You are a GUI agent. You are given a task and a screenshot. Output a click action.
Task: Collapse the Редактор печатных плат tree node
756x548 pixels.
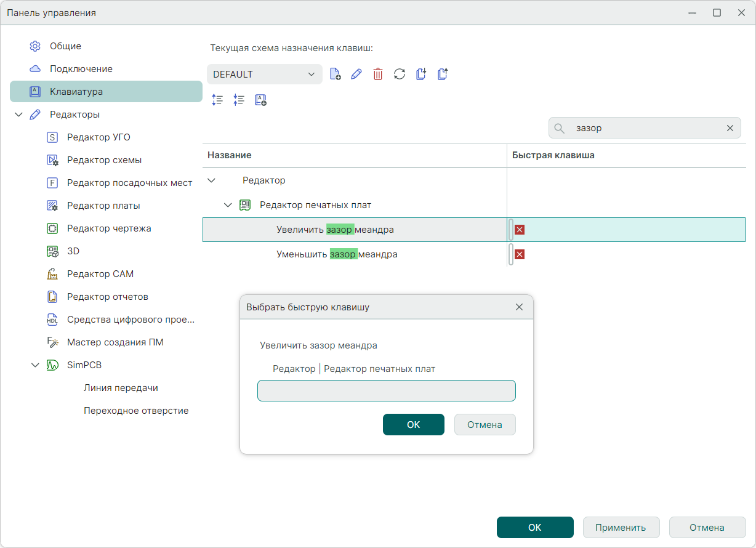(x=228, y=205)
